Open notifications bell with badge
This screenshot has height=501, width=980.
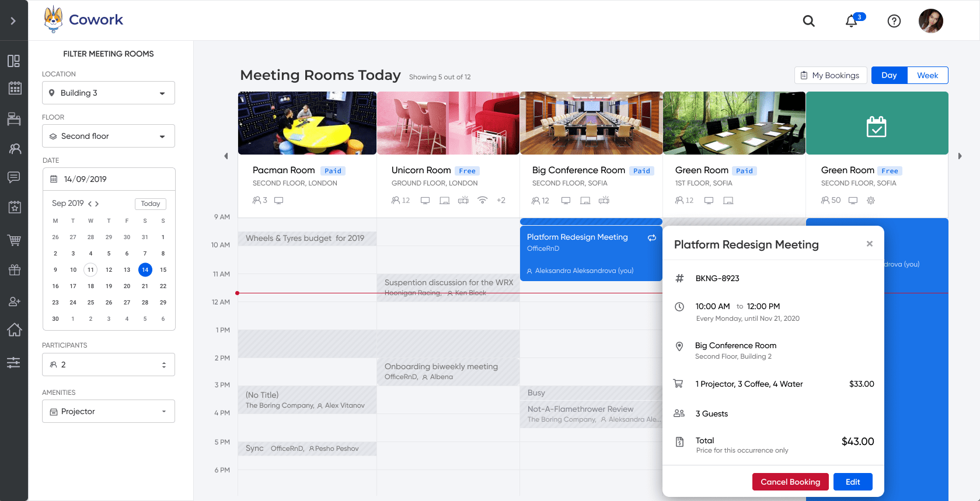pyautogui.click(x=852, y=21)
